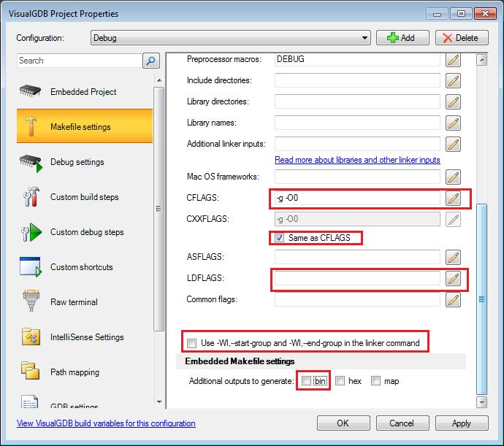This screenshot has width=504, height=446.
Task: Open Debug settings page
Action: [x=84, y=161]
